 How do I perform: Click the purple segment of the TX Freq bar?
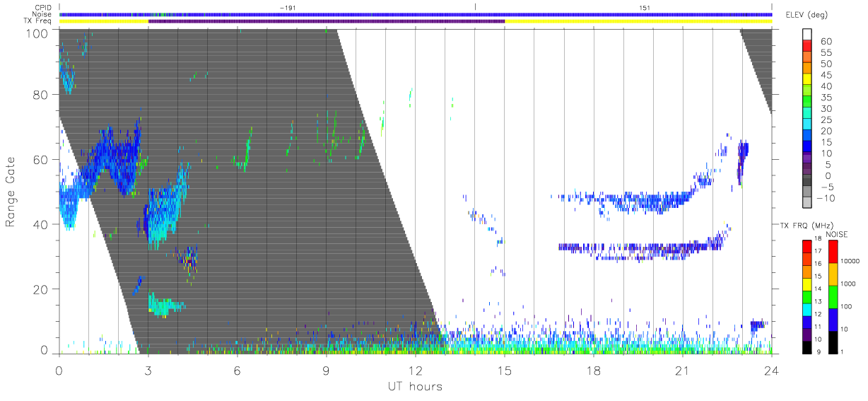tap(327, 21)
